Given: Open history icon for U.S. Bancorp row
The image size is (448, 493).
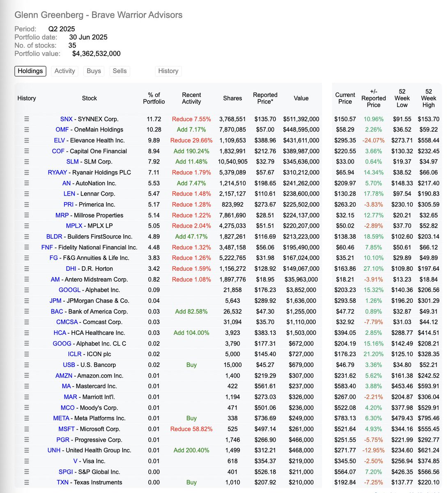Looking at the screenshot, I should pos(27,365).
